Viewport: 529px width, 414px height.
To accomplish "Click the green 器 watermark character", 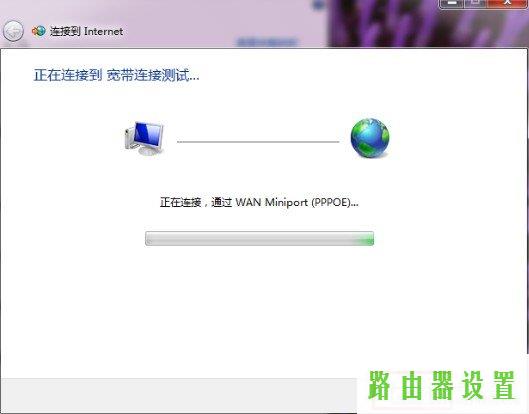I will pos(443,385).
